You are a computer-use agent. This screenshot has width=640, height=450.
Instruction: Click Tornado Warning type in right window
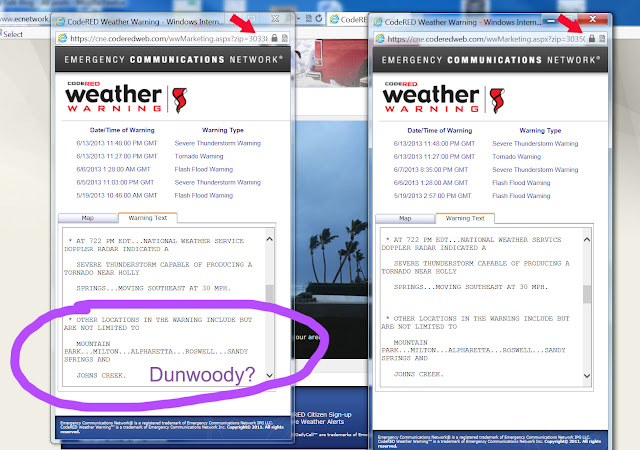[516, 156]
